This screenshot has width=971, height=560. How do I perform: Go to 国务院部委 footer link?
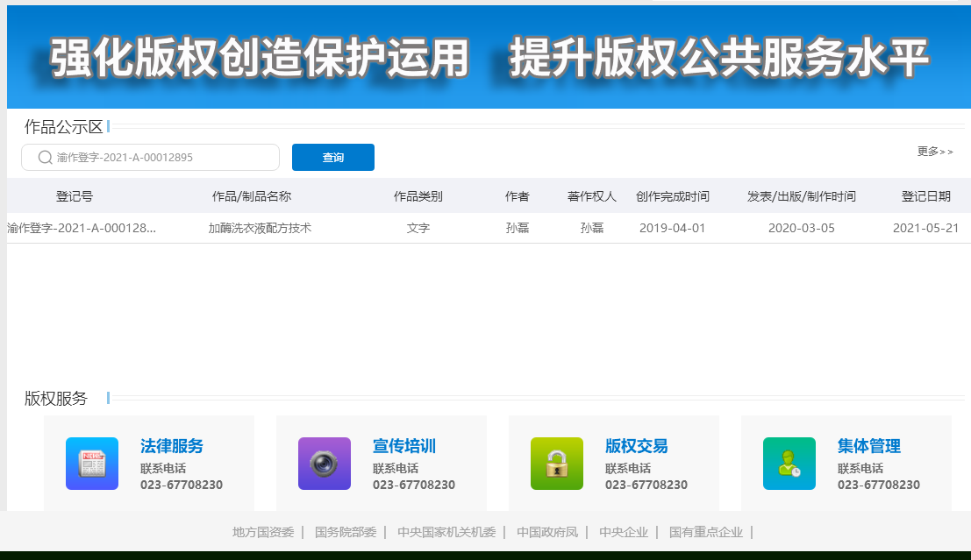click(346, 532)
